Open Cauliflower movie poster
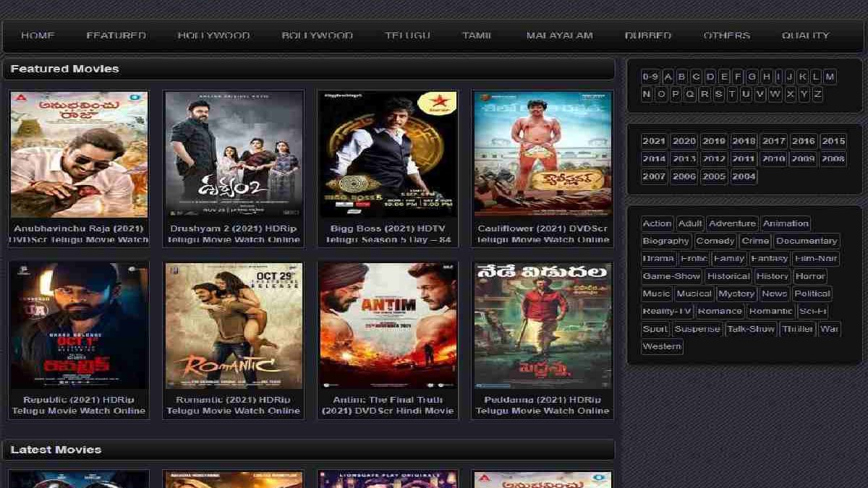868x488 pixels. [542, 154]
